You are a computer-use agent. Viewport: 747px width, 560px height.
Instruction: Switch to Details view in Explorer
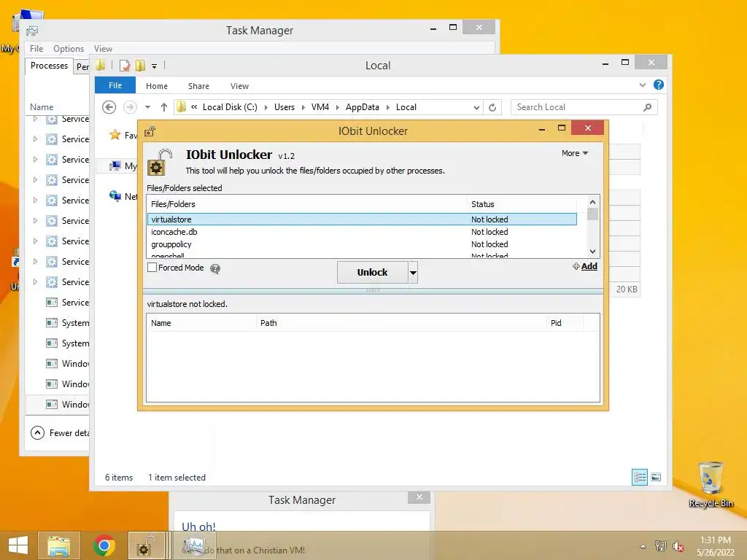point(639,477)
